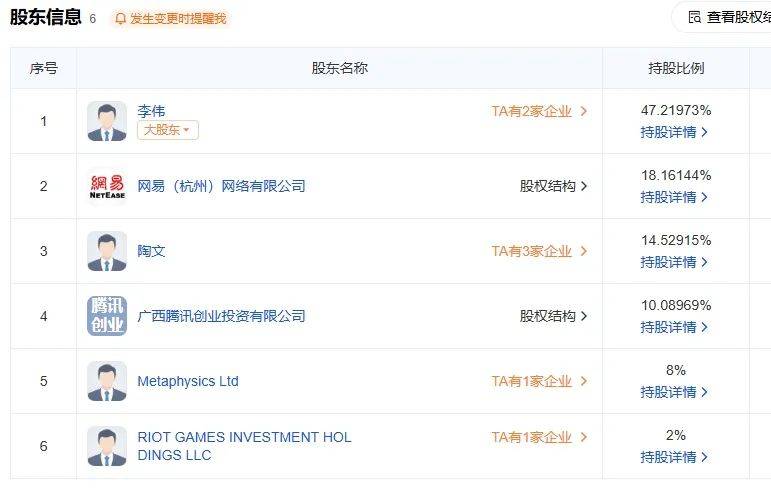Screen dimensions: 771x498
Task: View 持股详情 for the 47.21973% stake
Action: pos(674,132)
